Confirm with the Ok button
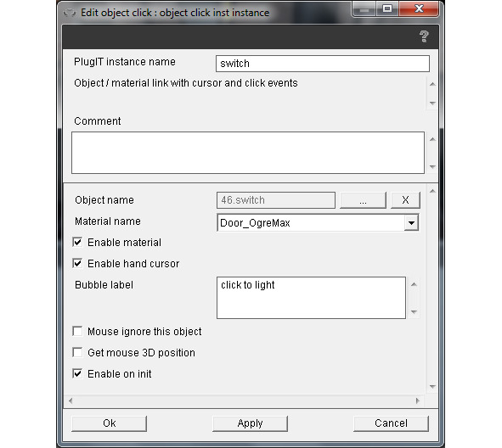 click(x=110, y=423)
